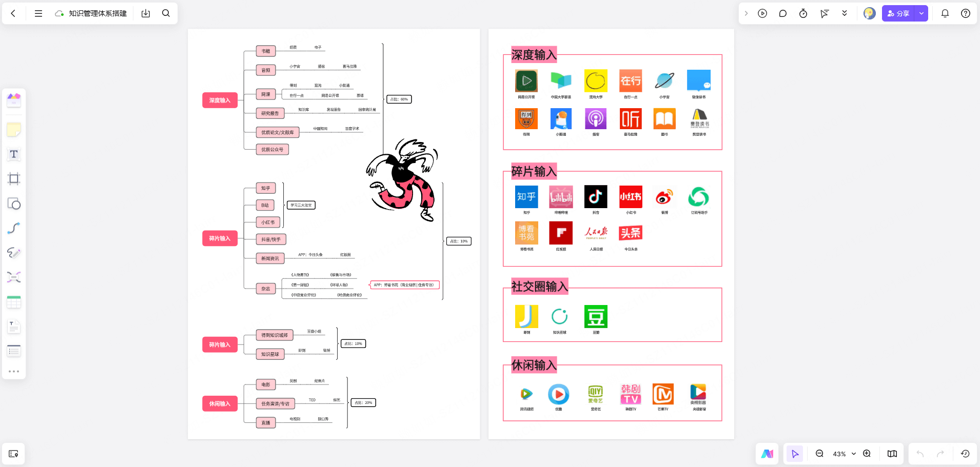
Task: Open the templates library at toolbar top
Action: click(14, 100)
